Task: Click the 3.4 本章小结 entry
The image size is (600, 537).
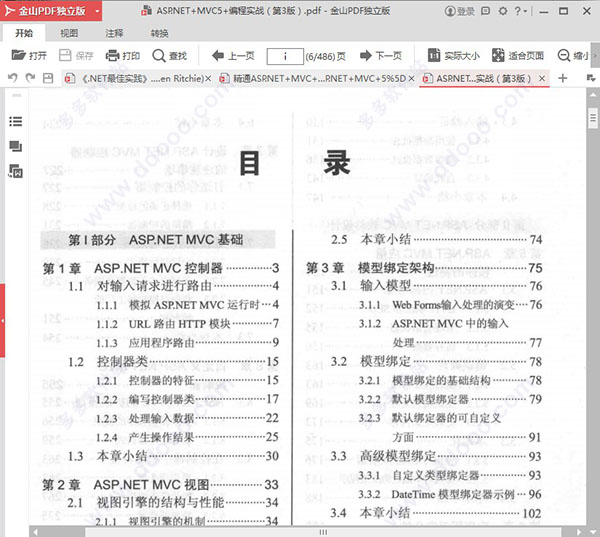Action: click(436, 513)
